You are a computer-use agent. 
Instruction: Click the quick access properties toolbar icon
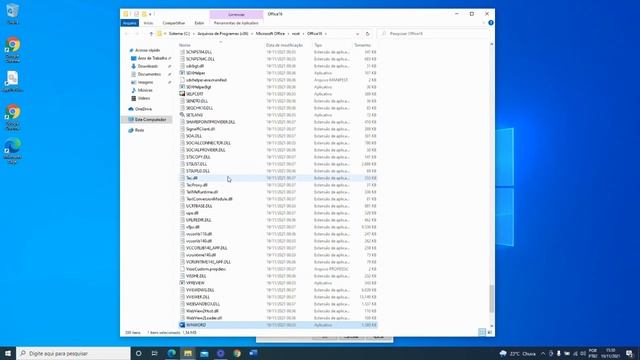coord(136,14)
